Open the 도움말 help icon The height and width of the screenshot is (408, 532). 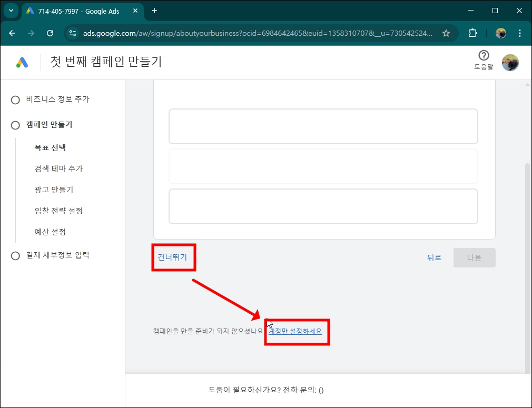(483, 56)
